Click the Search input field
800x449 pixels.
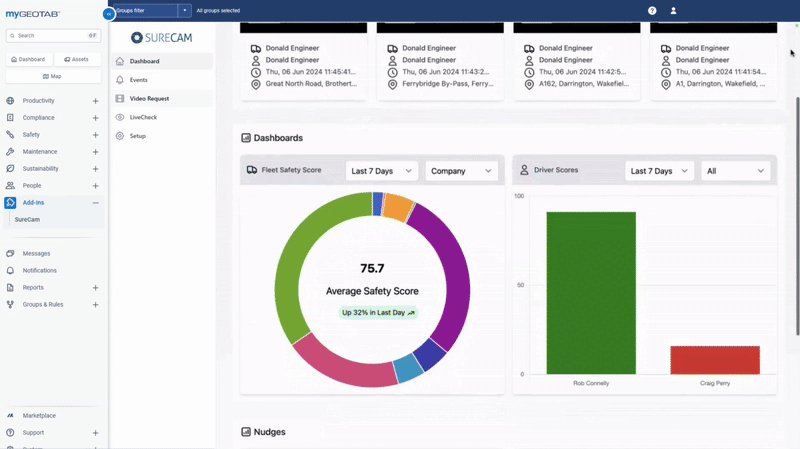pyautogui.click(x=50, y=35)
